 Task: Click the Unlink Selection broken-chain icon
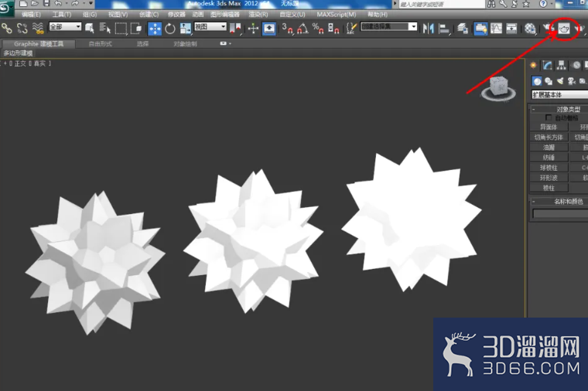click(x=22, y=28)
